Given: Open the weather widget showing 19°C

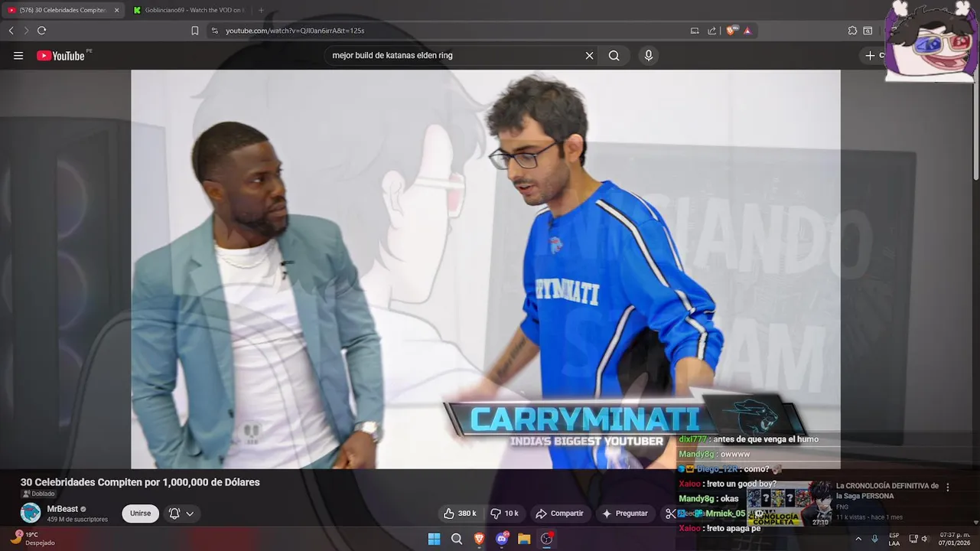Looking at the screenshot, I should [x=34, y=538].
